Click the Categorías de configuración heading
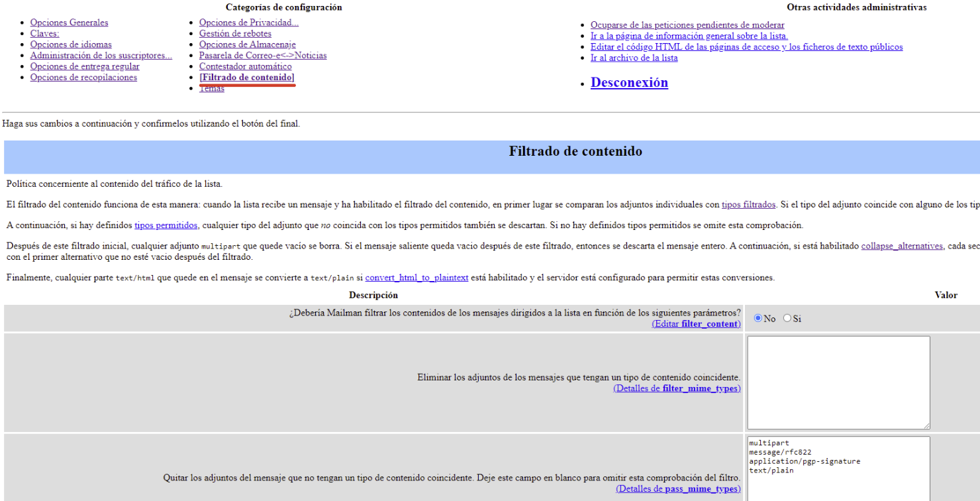980x501 pixels. [284, 7]
